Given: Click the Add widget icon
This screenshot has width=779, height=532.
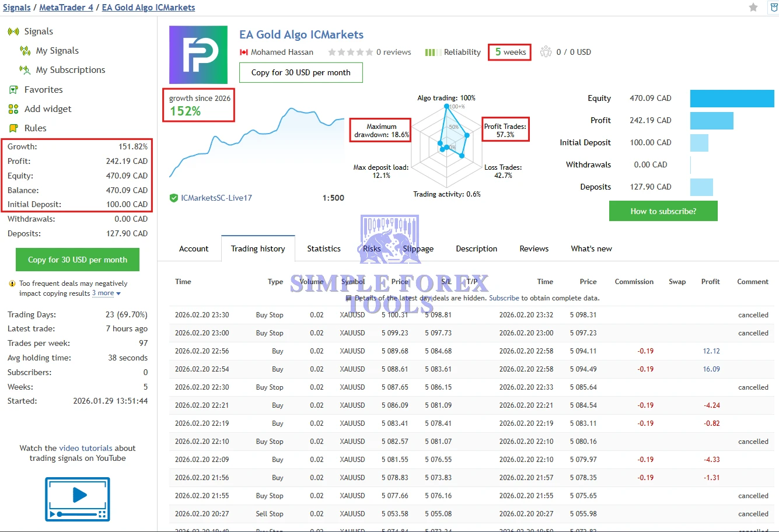Looking at the screenshot, I should 12,108.
